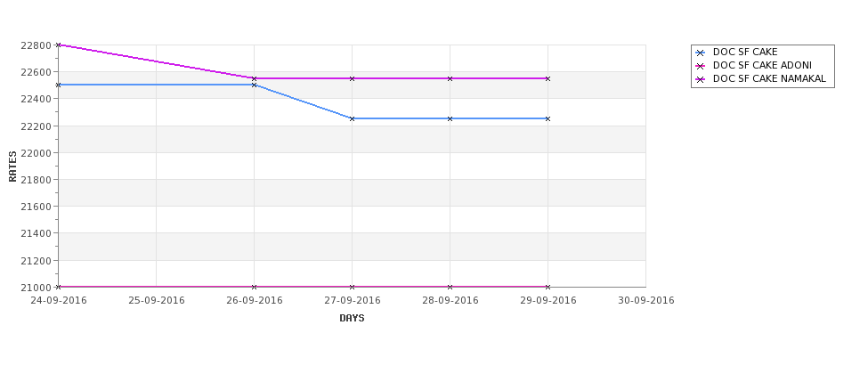Click the DOC SF CAKE legend marker
Screen dimensions: 868x382
[x=701, y=53]
